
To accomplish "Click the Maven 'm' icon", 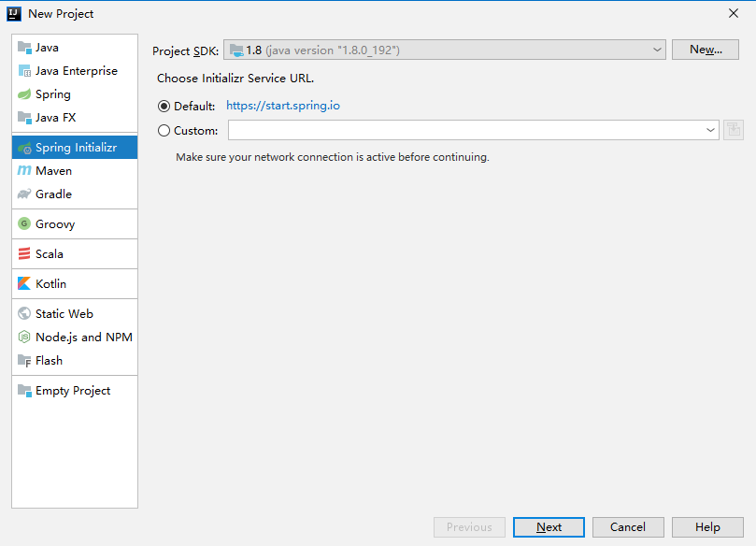I will point(24,170).
